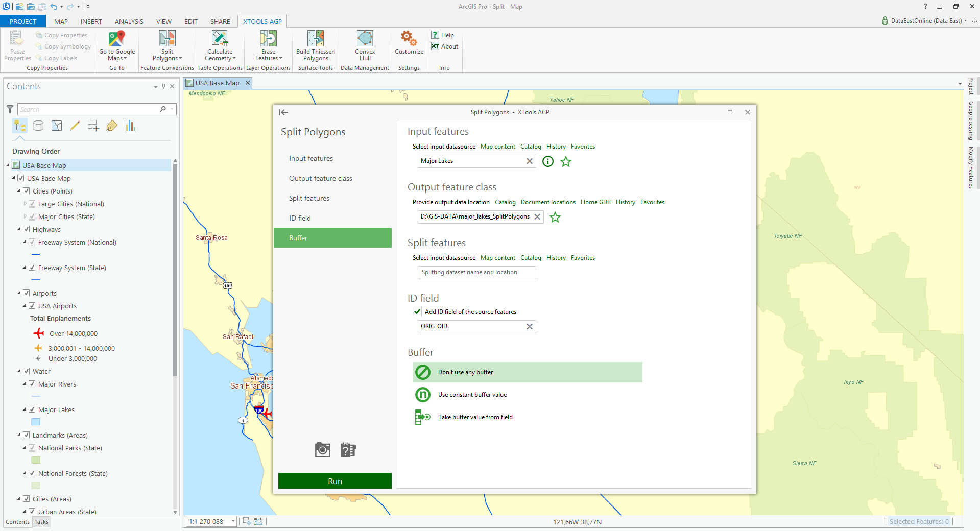The image size is (980, 531).
Task: Open XTools Help
Action: (x=442, y=35)
